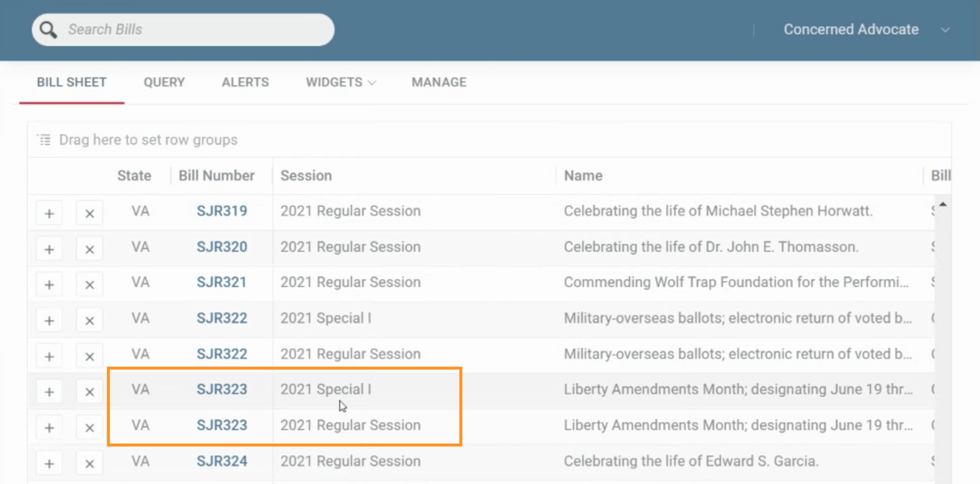Image resolution: width=980 pixels, height=484 pixels.
Task: Expand the WIDGETS menu chevron
Action: coord(372,83)
